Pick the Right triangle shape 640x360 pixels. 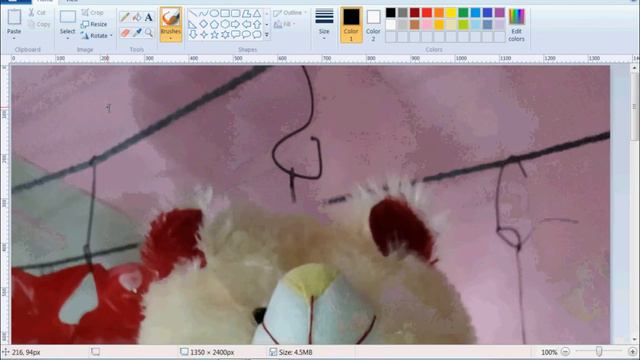click(193, 24)
